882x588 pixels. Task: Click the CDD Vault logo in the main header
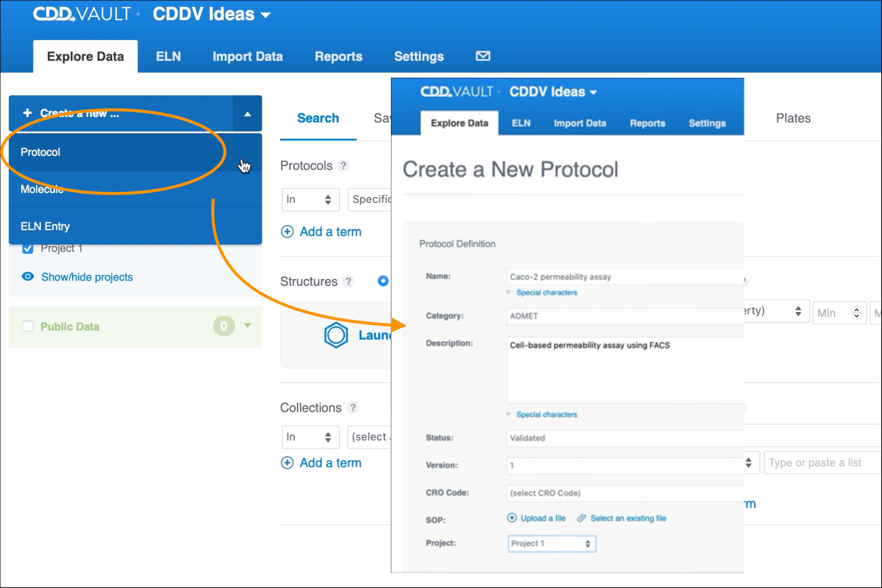[82, 14]
